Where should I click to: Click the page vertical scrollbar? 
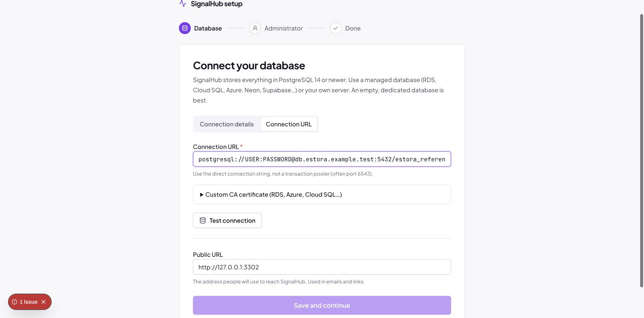click(x=642, y=150)
